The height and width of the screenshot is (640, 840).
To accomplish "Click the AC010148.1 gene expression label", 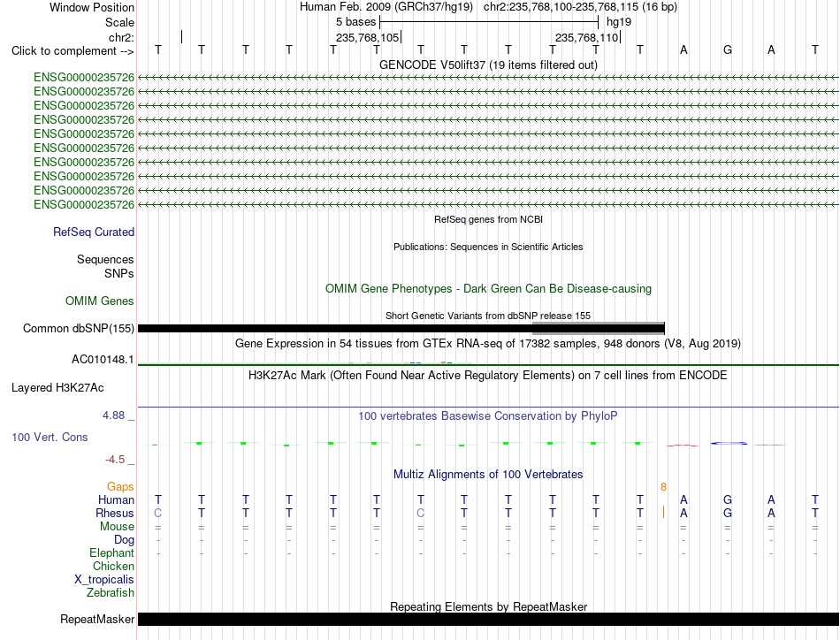I will [x=103, y=360].
